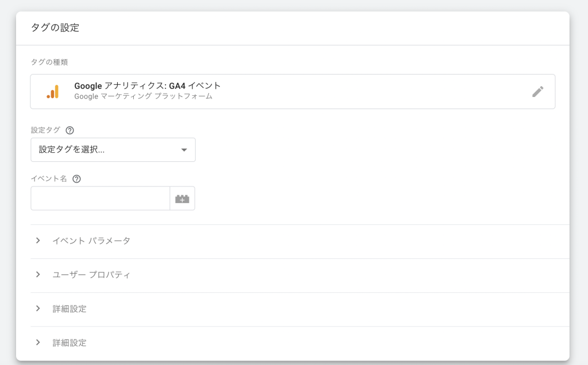Expand the bottom 詳細設定 chevron
The image size is (588, 365).
pyautogui.click(x=38, y=342)
